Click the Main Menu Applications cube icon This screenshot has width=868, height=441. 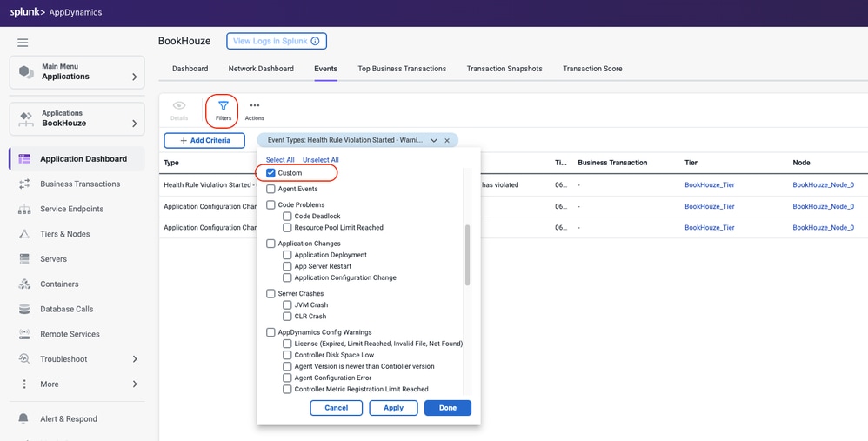pyautogui.click(x=26, y=72)
